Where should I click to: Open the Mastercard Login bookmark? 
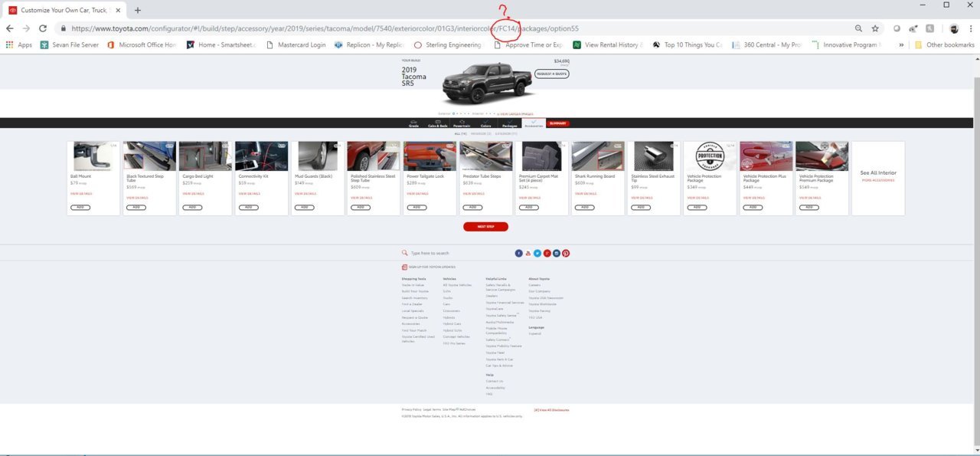pyautogui.click(x=296, y=45)
